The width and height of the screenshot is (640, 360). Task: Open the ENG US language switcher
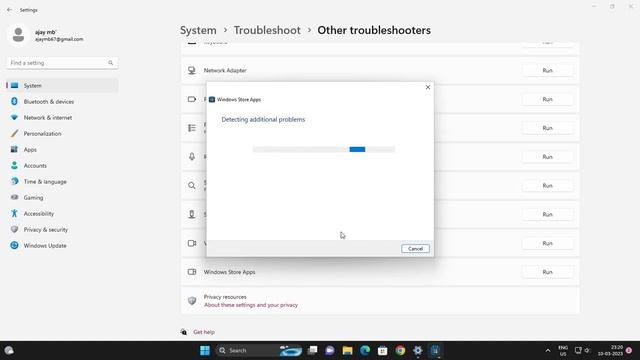(x=563, y=351)
